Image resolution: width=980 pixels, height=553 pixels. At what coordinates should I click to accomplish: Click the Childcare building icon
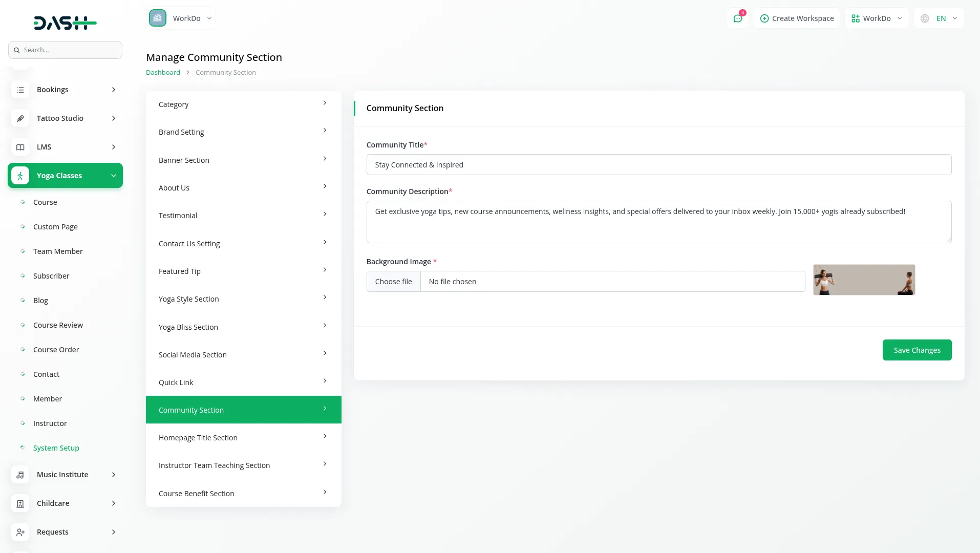[20, 503]
